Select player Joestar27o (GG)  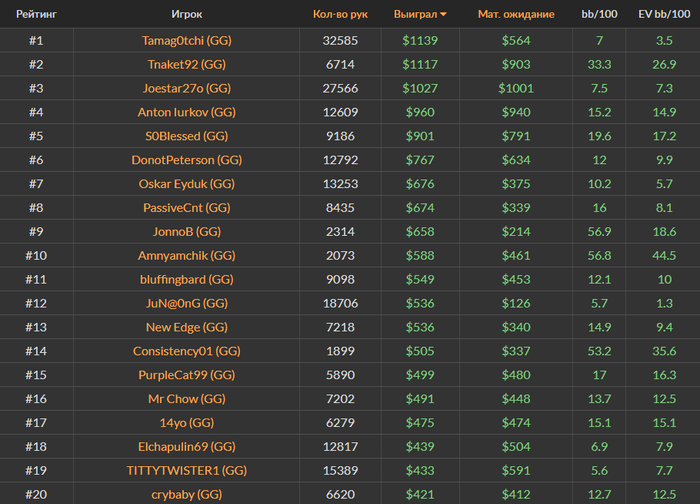[x=186, y=89]
